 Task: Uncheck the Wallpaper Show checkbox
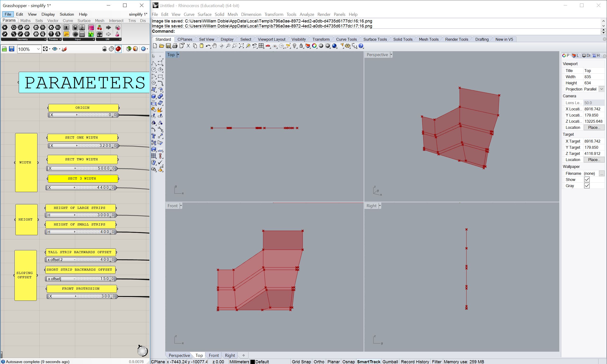pos(587,180)
